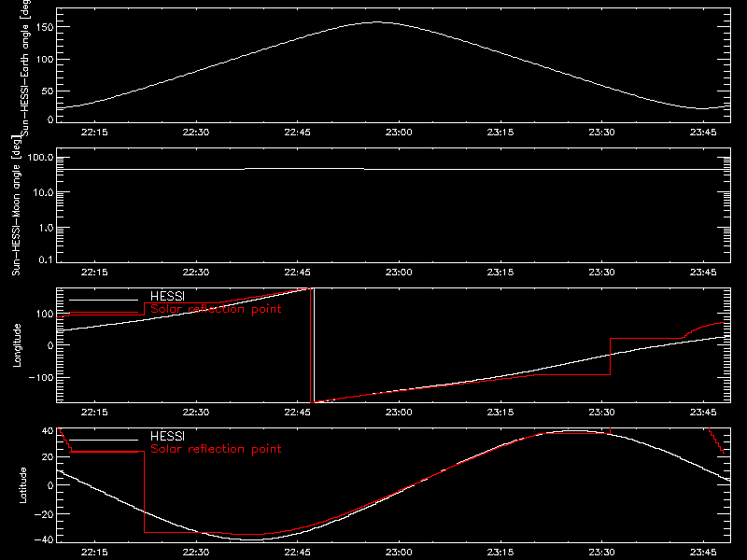Click the Sun-HESSI-Moon angle axis title
This screenshot has height=560, width=747.
pos(17,205)
